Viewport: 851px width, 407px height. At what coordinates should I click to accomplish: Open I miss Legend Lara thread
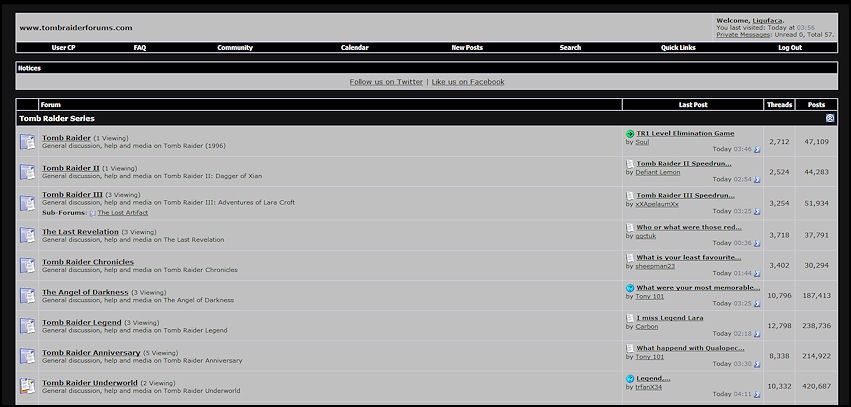click(670, 318)
